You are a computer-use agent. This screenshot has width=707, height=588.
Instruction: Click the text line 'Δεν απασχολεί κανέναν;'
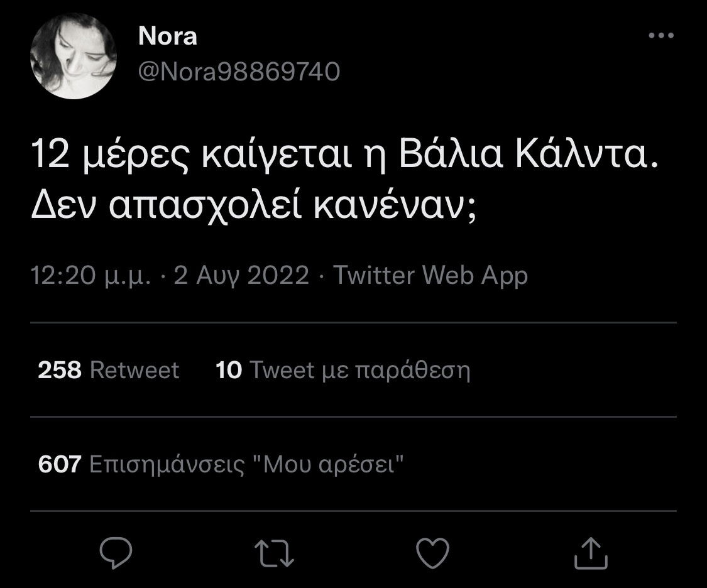pyautogui.click(x=255, y=205)
